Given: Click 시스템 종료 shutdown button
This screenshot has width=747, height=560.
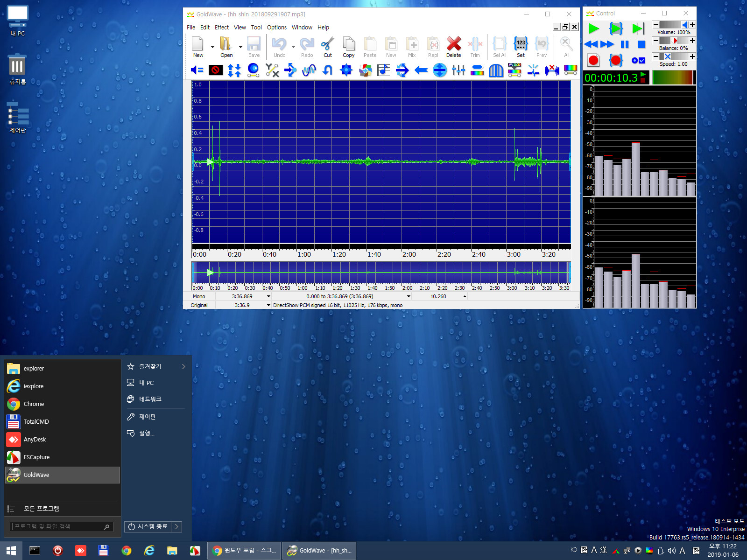Looking at the screenshot, I should [x=148, y=526].
